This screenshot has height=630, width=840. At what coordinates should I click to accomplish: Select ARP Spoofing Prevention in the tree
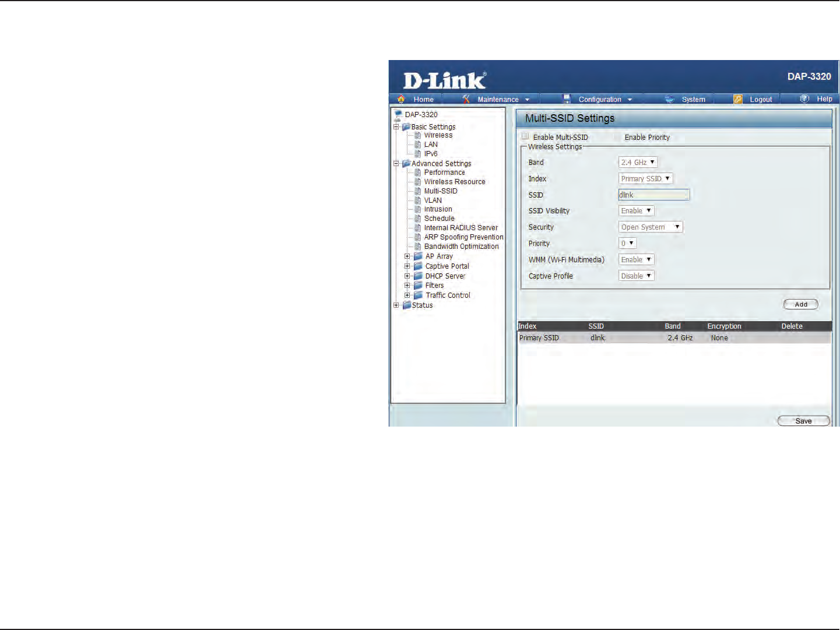(463, 237)
